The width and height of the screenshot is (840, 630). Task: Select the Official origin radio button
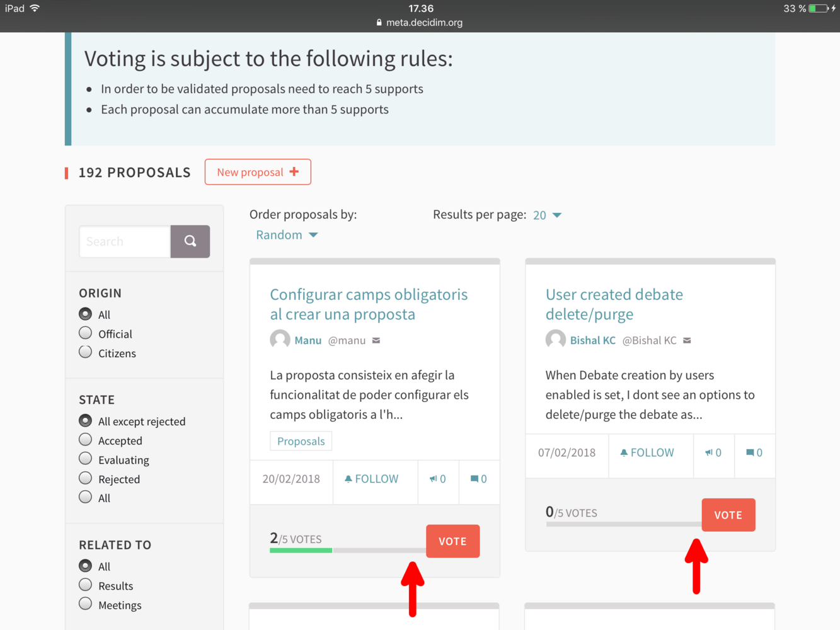[86, 333]
